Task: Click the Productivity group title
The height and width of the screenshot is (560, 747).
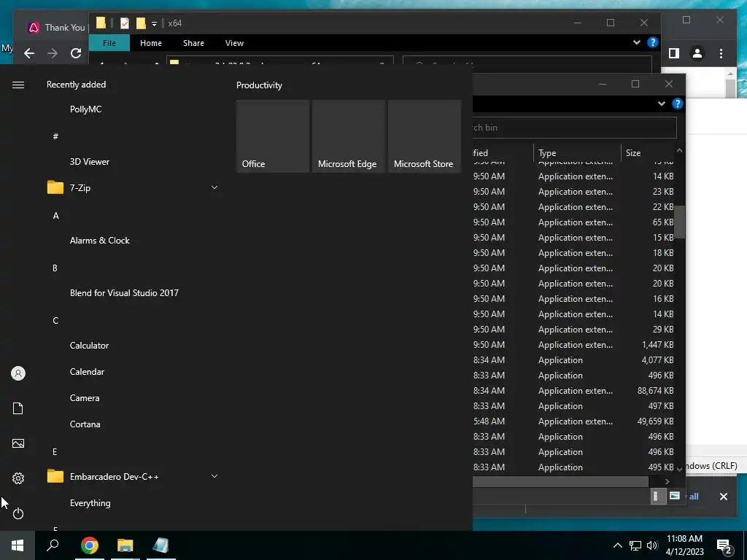Action: (259, 85)
